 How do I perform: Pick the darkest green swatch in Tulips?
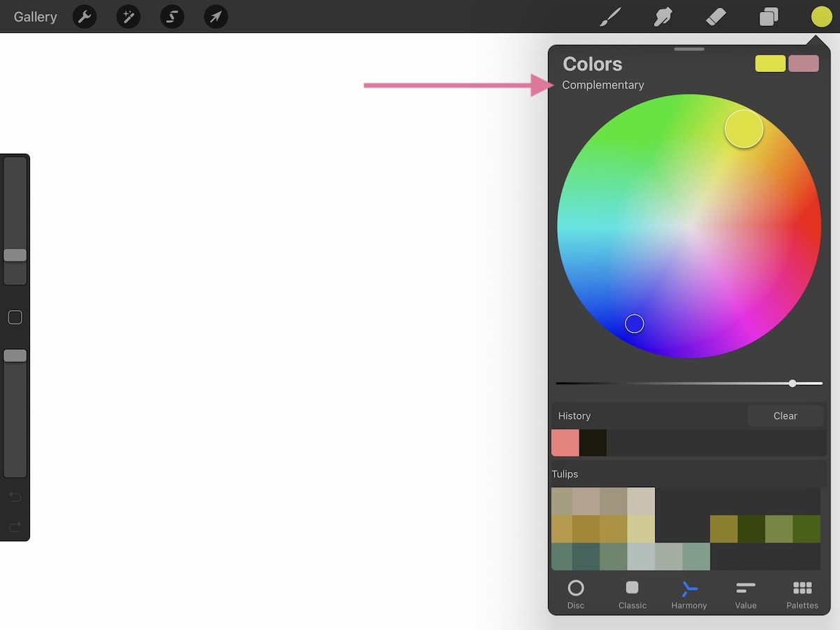(751, 529)
